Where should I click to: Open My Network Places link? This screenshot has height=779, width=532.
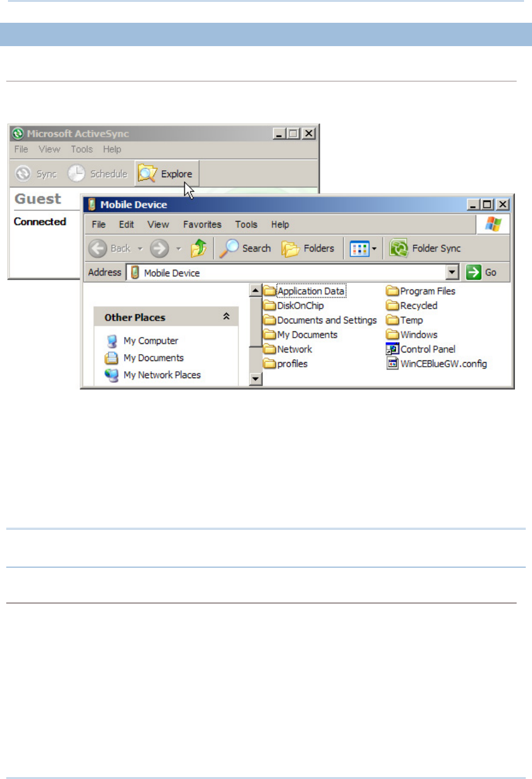click(x=162, y=375)
